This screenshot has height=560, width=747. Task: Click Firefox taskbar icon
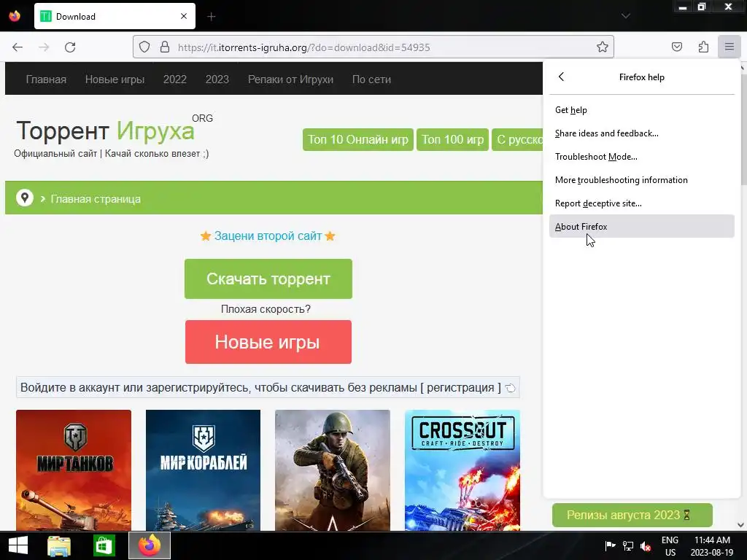(149, 545)
